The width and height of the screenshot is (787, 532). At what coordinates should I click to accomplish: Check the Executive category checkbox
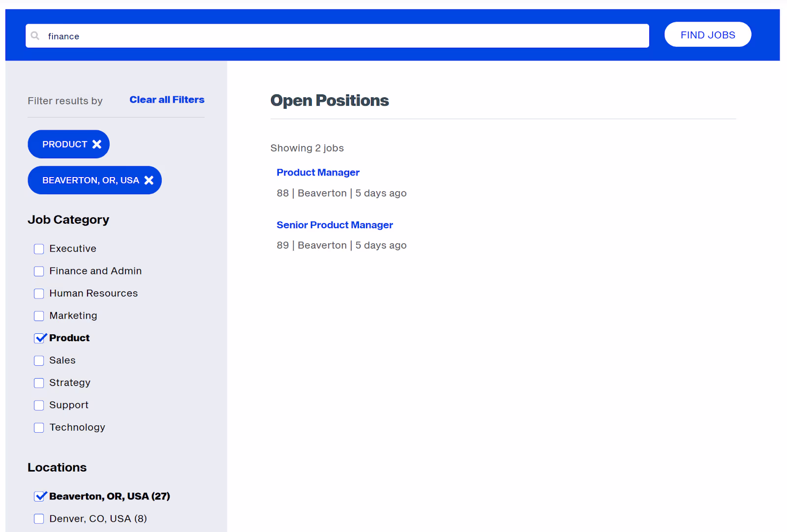39,249
